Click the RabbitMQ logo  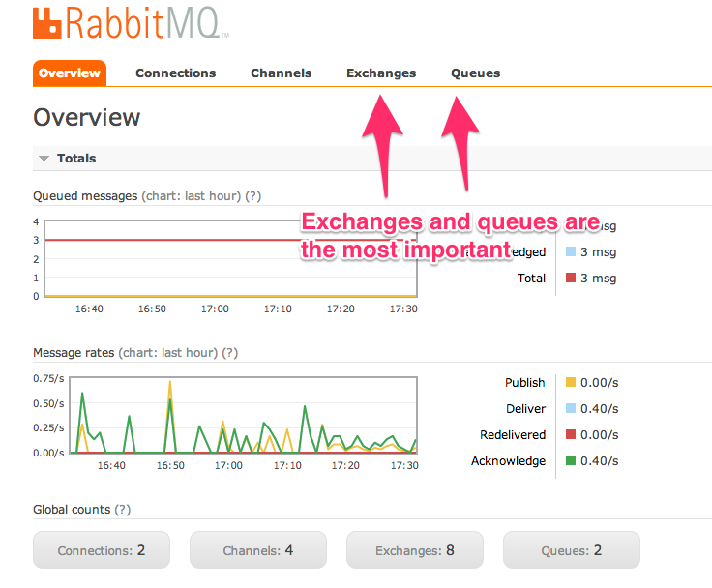click(131, 22)
